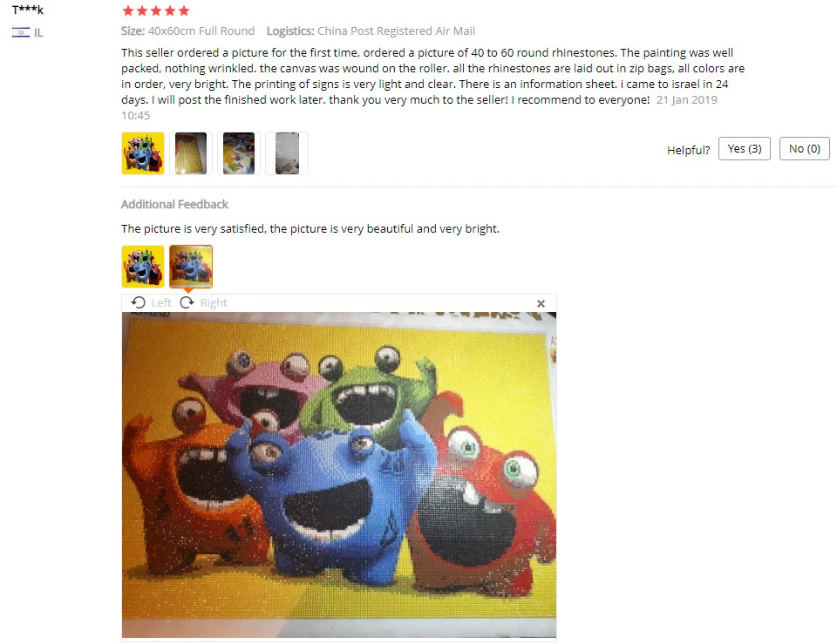Image resolution: width=837 pixels, height=644 pixels.
Task: Click the Right rotate label
Action: [214, 303]
